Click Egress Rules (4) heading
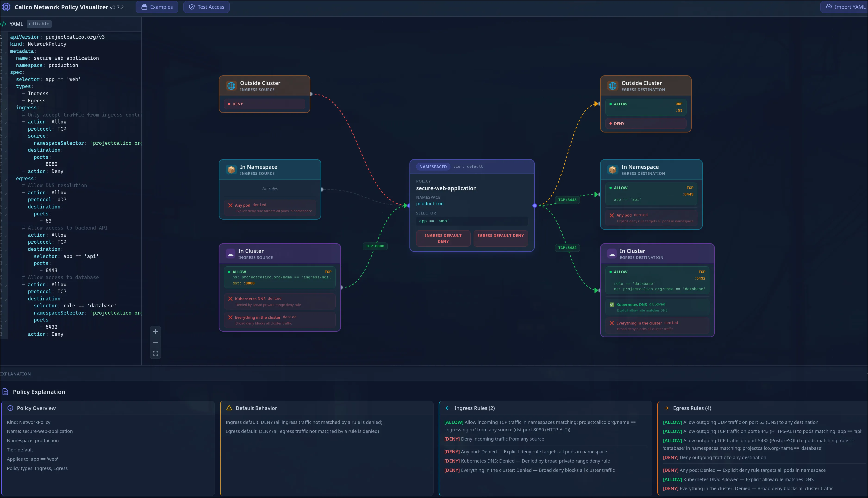Viewport: 868px width, 498px height. [x=692, y=408]
